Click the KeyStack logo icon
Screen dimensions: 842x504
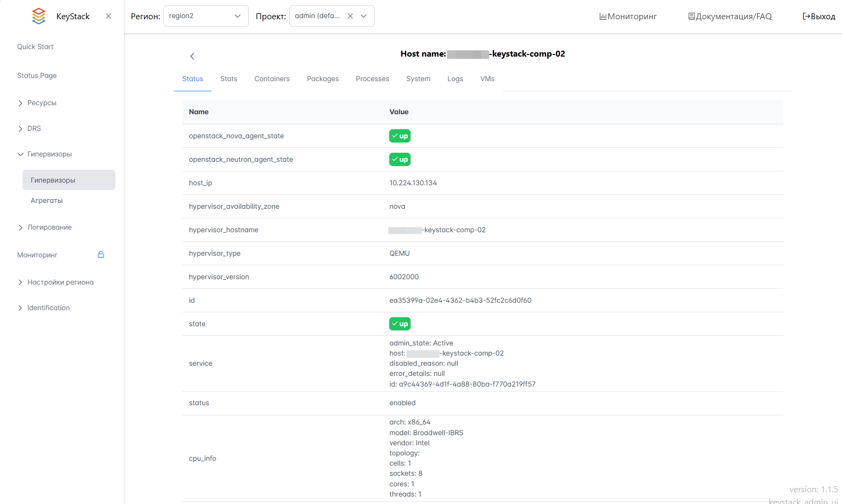pyautogui.click(x=39, y=16)
